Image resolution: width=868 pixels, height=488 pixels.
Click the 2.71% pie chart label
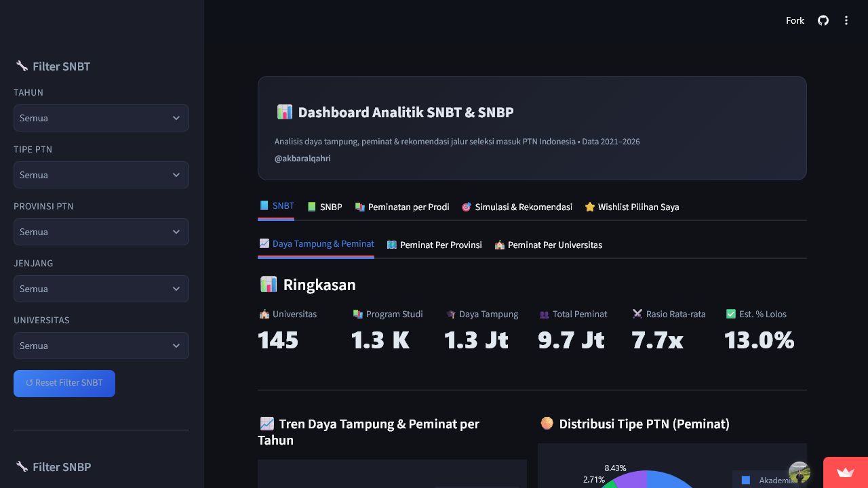[x=593, y=480]
